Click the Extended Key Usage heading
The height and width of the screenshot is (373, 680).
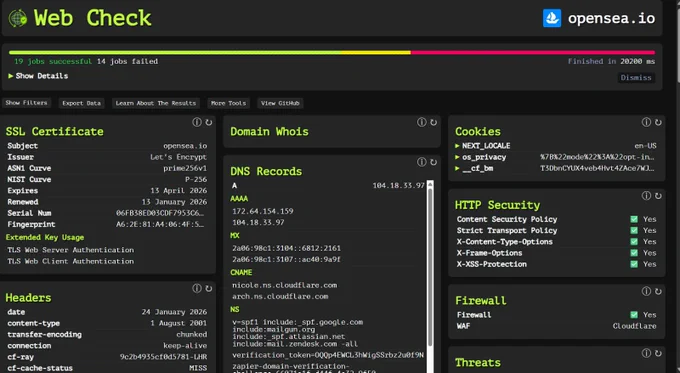[45, 237]
